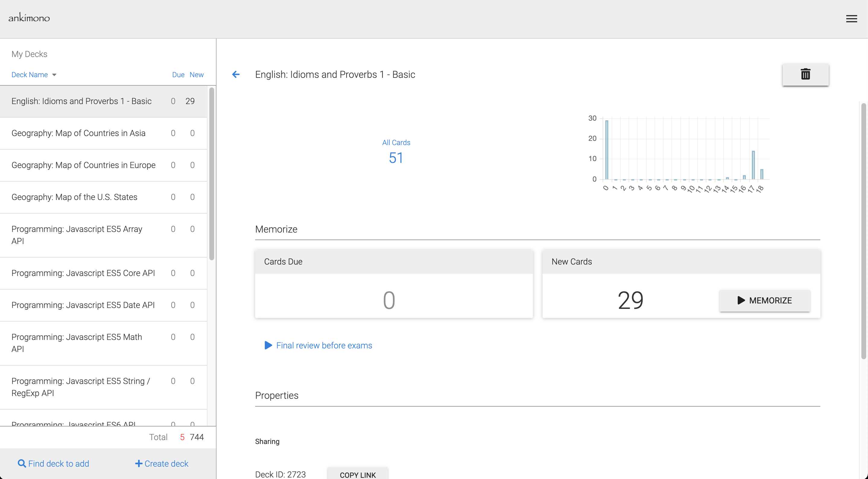The image size is (868, 479).
Task: Sort decks by New column
Action: (x=196, y=75)
